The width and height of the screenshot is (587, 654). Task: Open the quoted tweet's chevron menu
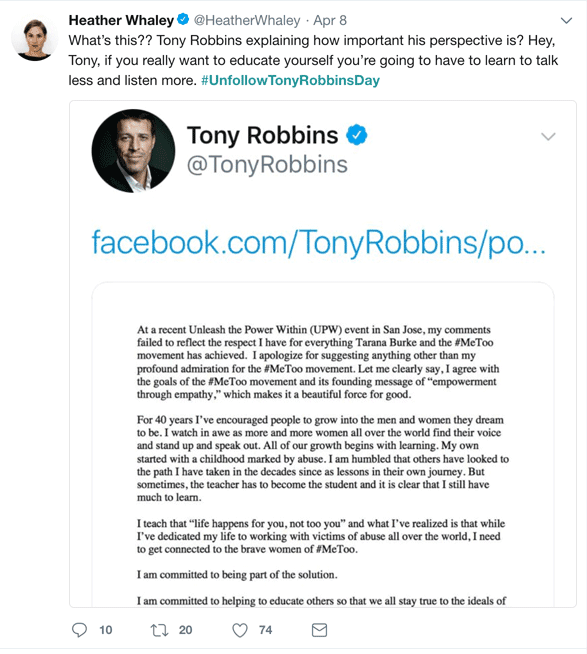(x=548, y=136)
